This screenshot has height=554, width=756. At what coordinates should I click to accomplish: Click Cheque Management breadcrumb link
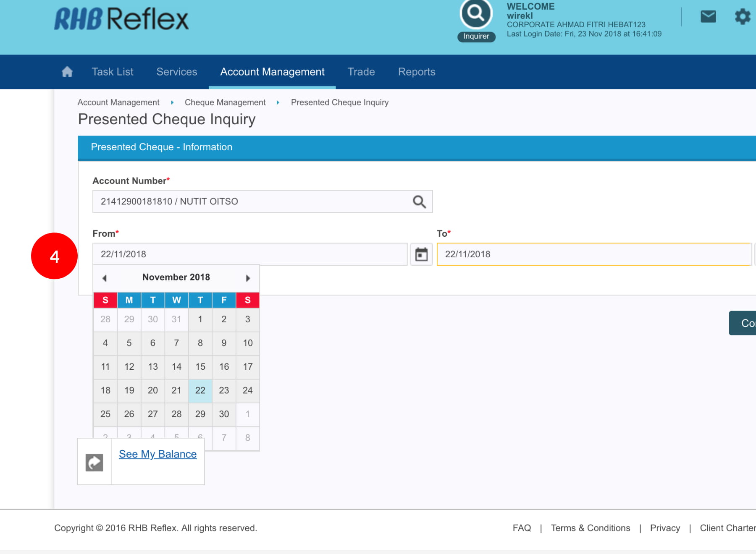[x=225, y=102]
